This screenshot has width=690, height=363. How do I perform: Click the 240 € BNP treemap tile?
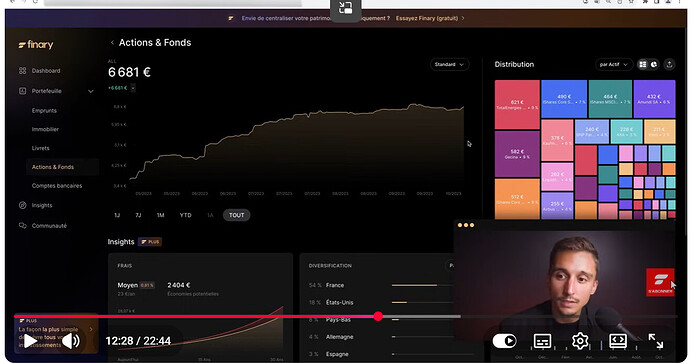pos(592,132)
